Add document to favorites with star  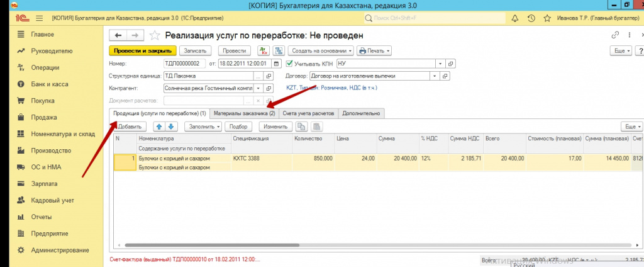tap(155, 36)
